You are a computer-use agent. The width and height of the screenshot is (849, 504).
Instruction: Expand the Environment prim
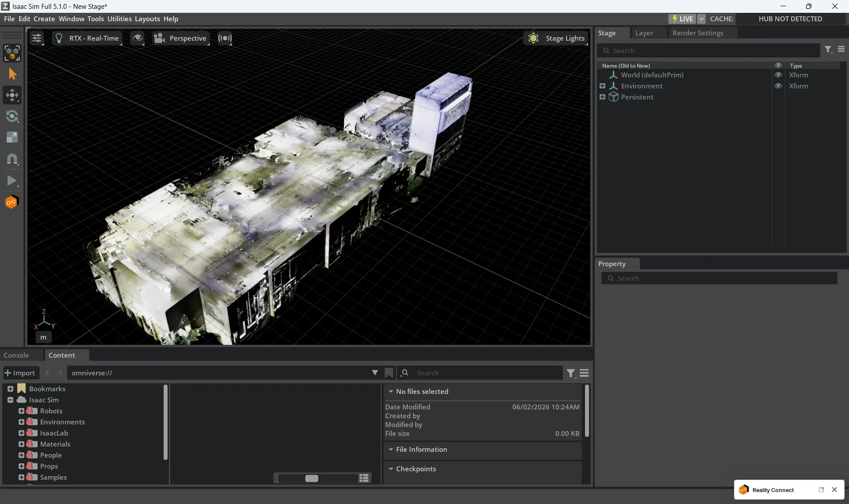click(602, 86)
